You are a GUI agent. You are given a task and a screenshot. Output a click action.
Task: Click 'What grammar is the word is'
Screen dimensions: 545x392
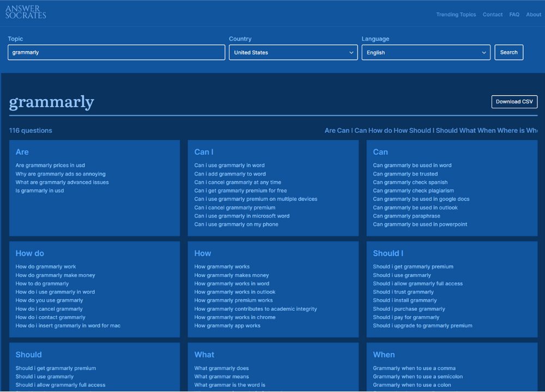pyautogui.click(x=230, y=385)
